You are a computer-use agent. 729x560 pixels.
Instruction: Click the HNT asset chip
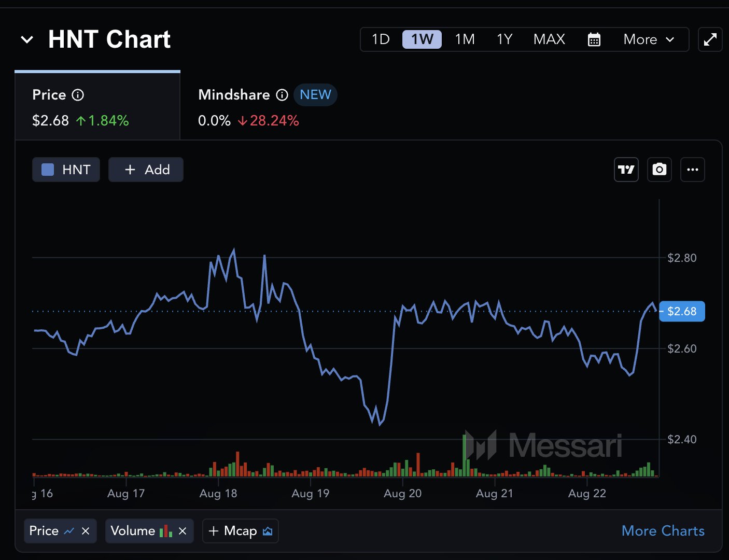[x=66, y=170]
